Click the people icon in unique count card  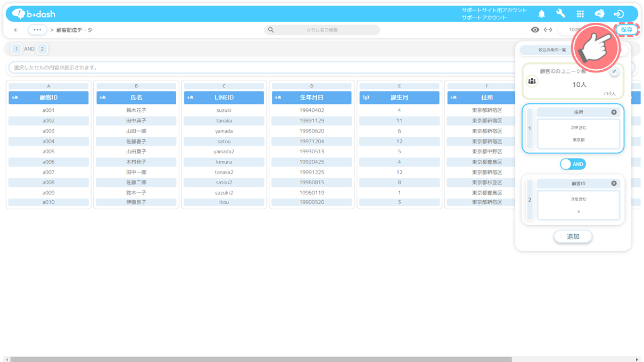point(532,81)
